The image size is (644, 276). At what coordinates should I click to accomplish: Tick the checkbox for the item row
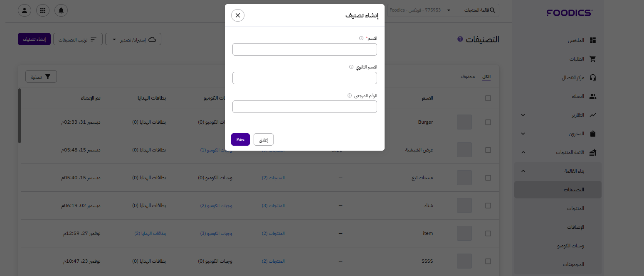tap(488, 234)
